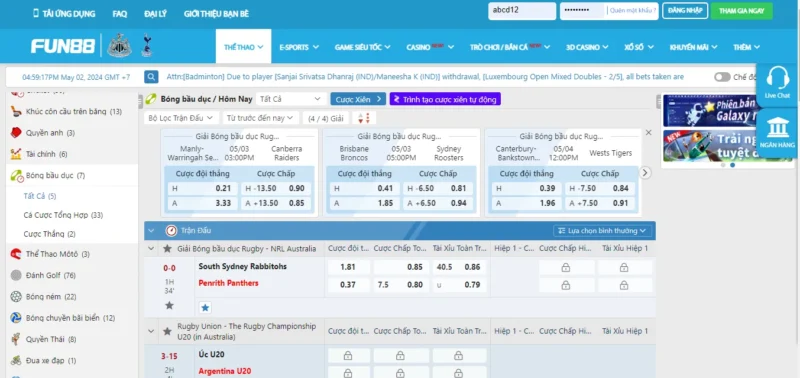Click the ĐĂNG NHẬP button

685,11
